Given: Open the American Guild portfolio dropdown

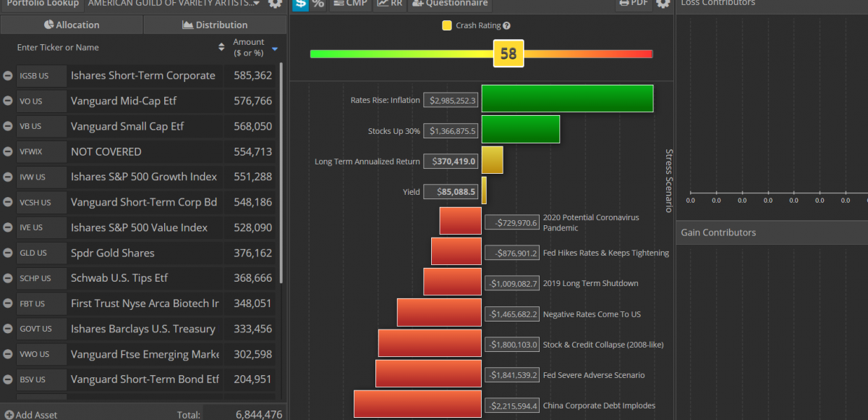Looking at the screenshot, I should point(174,4).
